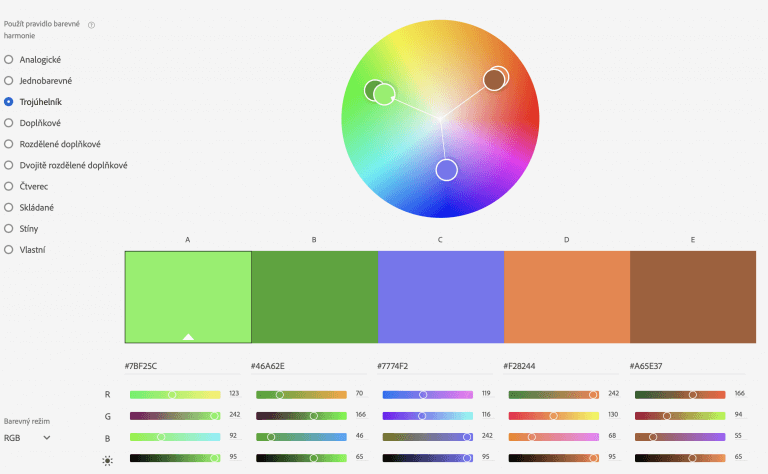Viewport: 768px width, 474px height.
Task: Click column label E above swatches
Action: [692, 240]
